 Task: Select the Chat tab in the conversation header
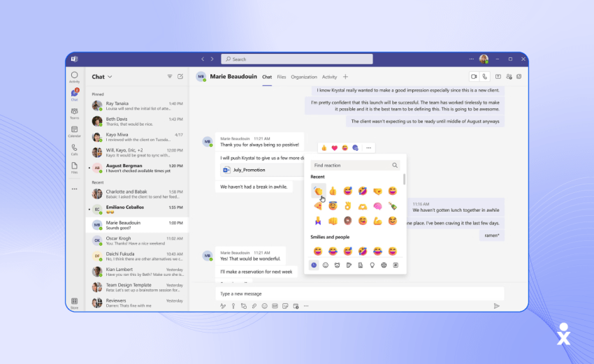tap(267, 77)
